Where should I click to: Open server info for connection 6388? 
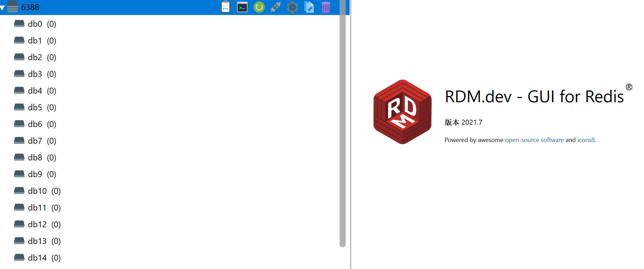[x=226, y=7]
